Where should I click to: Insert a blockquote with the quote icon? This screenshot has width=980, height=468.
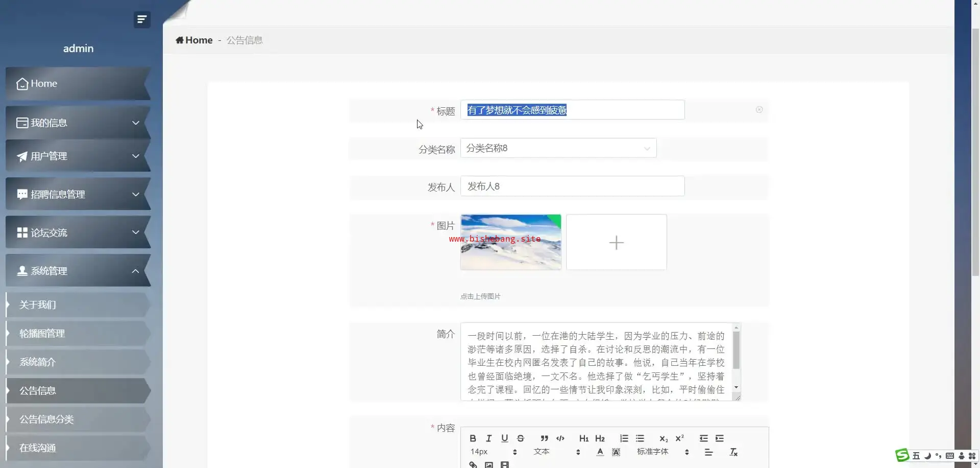click(x=544, y=438)
